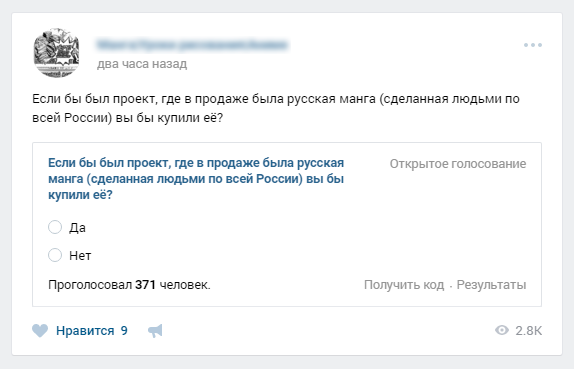Click the blue poll question title
The width and height of the screenshot is (574, 369).
tap(196, 179)
